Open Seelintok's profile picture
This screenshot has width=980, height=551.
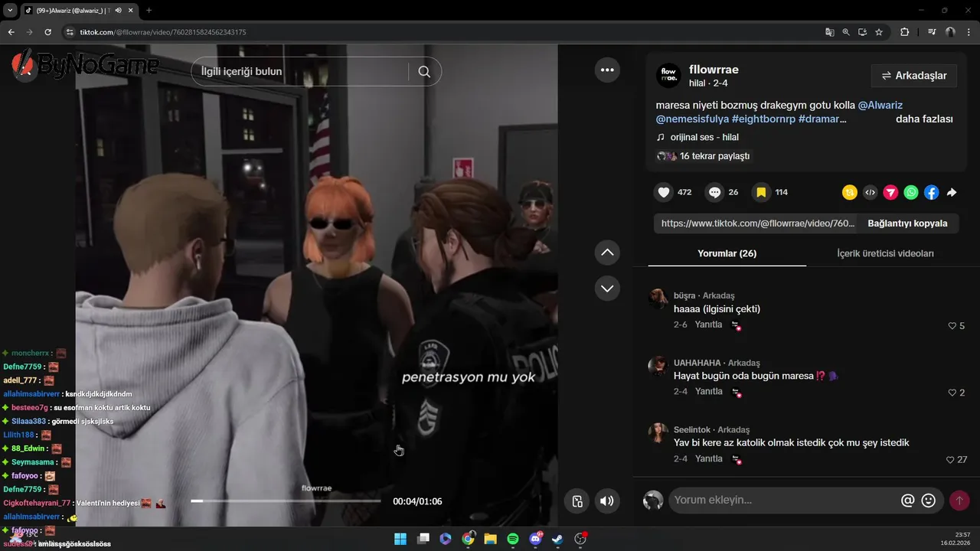[x=658, y=433]
